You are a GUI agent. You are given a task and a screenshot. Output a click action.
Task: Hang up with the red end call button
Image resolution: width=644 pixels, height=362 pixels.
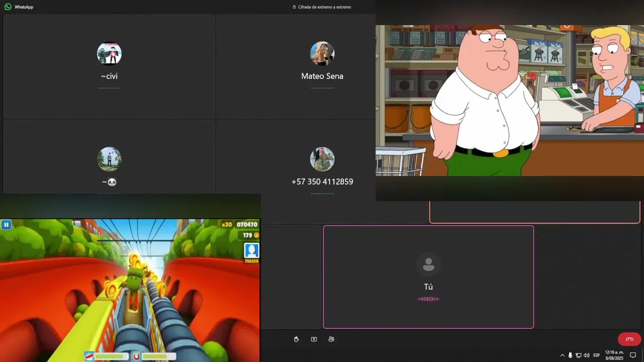[x=629, y=339]
